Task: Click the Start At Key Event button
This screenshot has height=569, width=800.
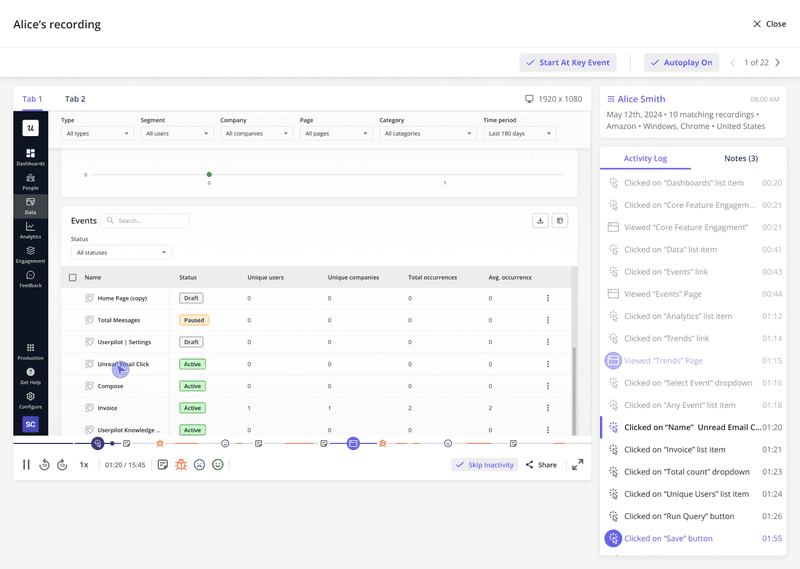Action: (x=567, y=62)
